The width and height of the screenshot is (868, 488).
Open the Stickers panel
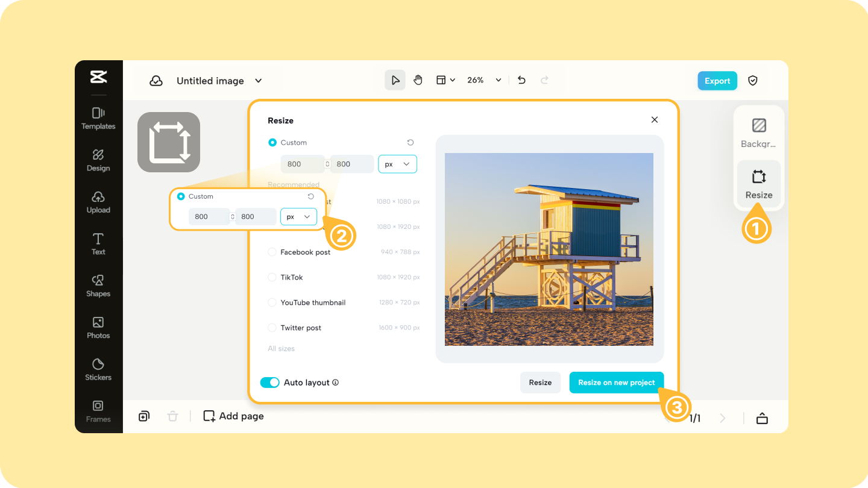(x=98, y=370)
